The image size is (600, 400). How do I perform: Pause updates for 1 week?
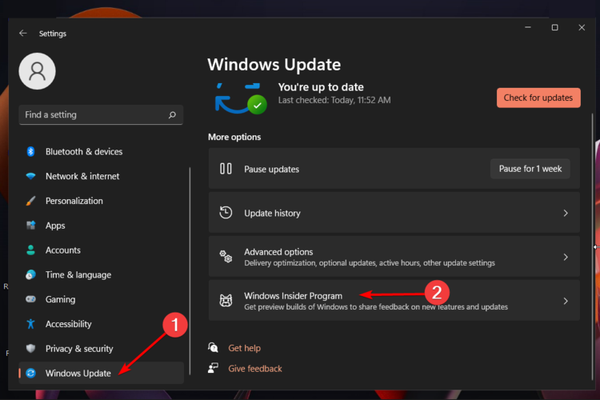[531, 169]
